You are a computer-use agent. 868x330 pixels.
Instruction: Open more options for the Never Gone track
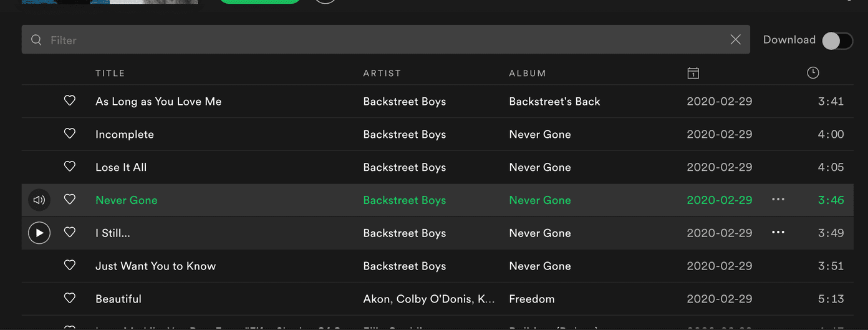click(x=778, y=200)
